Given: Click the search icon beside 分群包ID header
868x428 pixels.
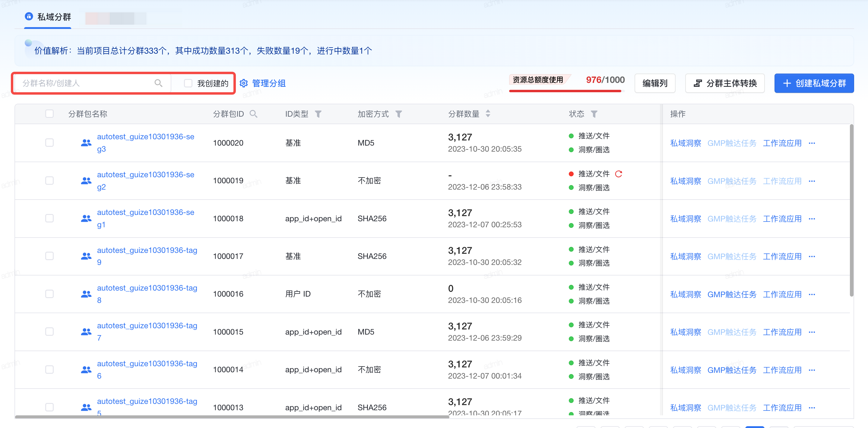Looking at the screenshot, I should pyautogui.click(x=253, y=114).
